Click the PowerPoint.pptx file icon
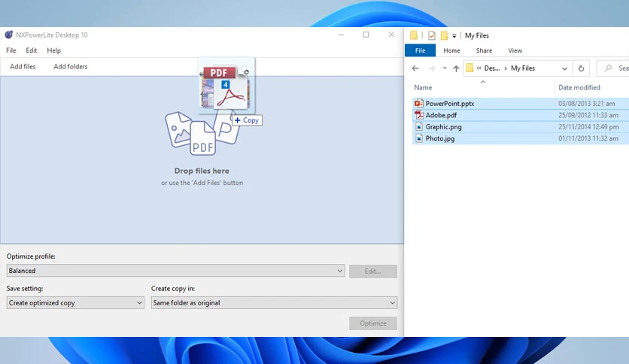629x364 pixels. click(x=419, y=104)
